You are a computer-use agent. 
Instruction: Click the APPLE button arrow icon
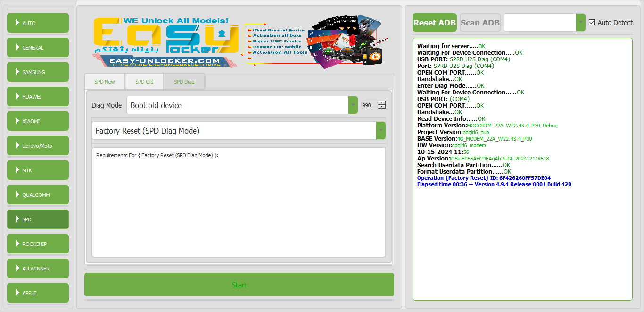coord(17,293)
